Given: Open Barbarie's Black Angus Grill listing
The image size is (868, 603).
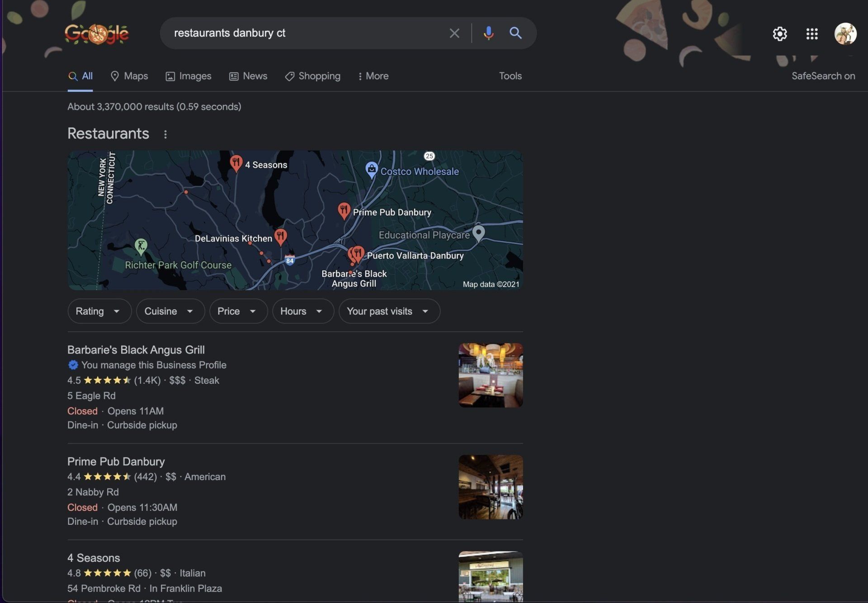Looking at the screenshot, I should pyautogui.click(x=136, y=350).
